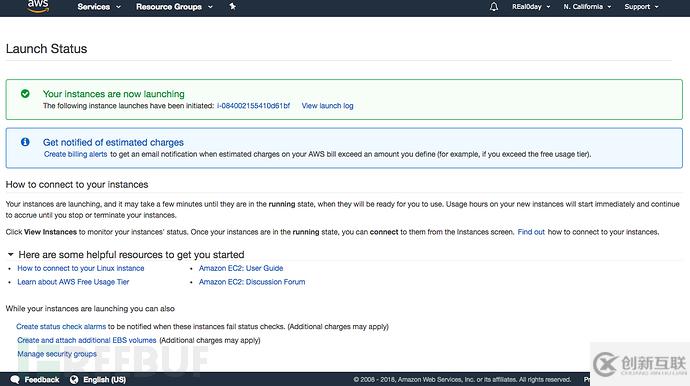Screen dimensions: 690x386
Task: Click Your instances are now launching text
Action: 114,94
